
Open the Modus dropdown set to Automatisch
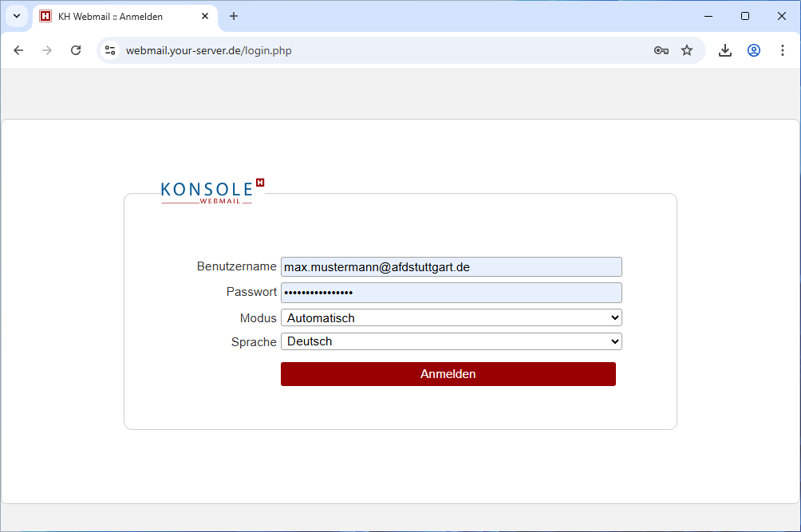click(451, 317)
